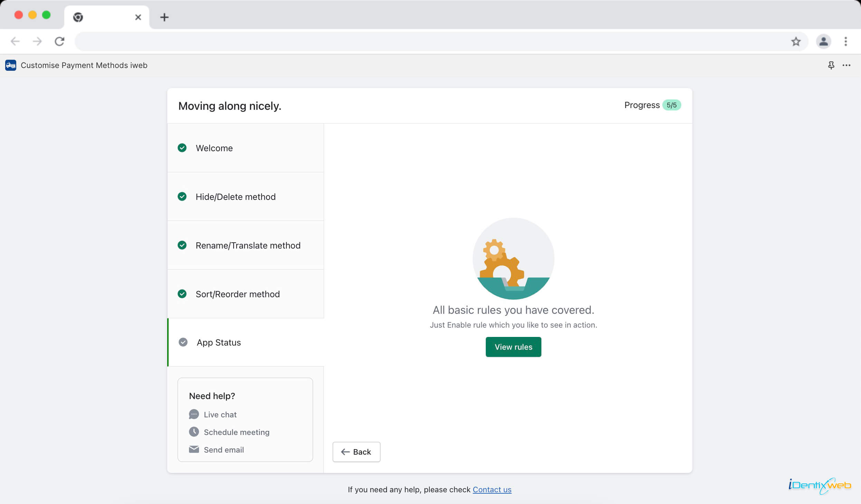
Task: Click the 'Need help?' heading
Action: (212, 396)
